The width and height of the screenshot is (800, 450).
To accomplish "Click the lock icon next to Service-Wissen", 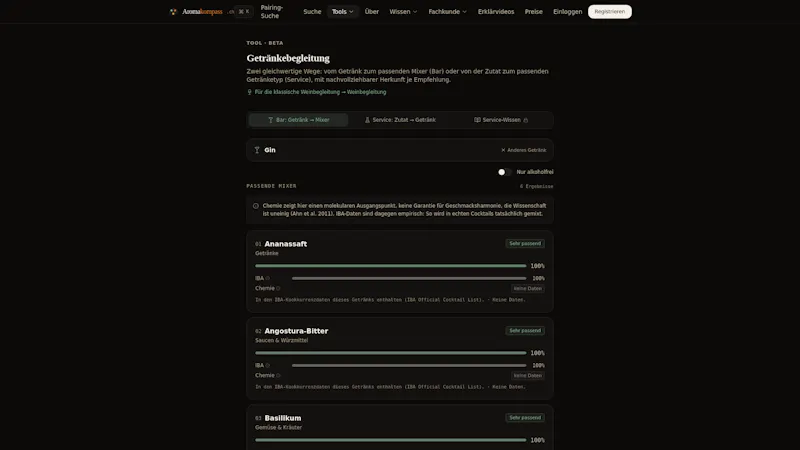I will point(526,120).
